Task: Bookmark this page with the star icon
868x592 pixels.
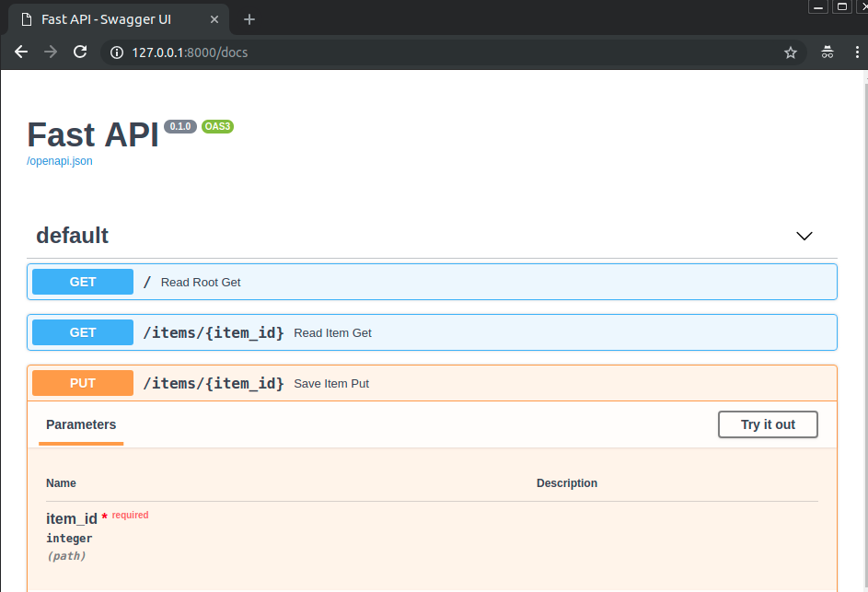Action: click(x=790, y=52)
